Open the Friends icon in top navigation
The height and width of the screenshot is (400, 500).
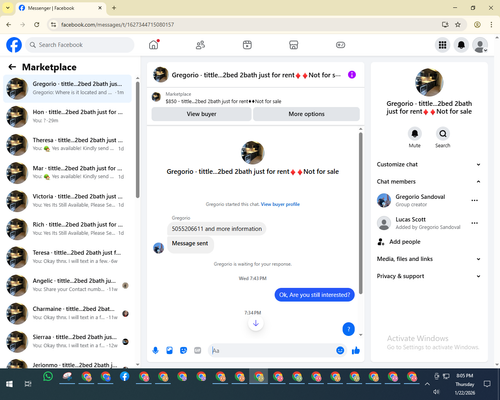200,45
